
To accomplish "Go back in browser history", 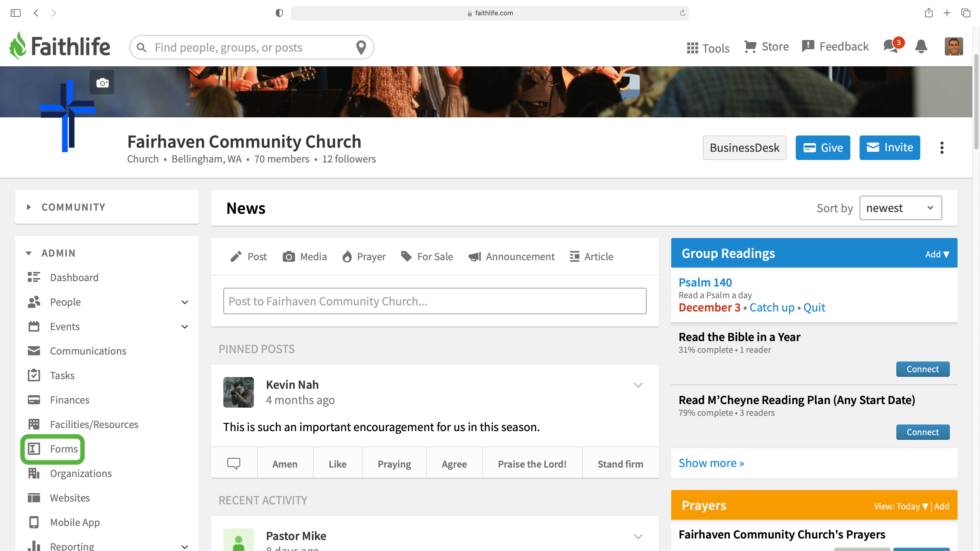I will tap(36, 13).
